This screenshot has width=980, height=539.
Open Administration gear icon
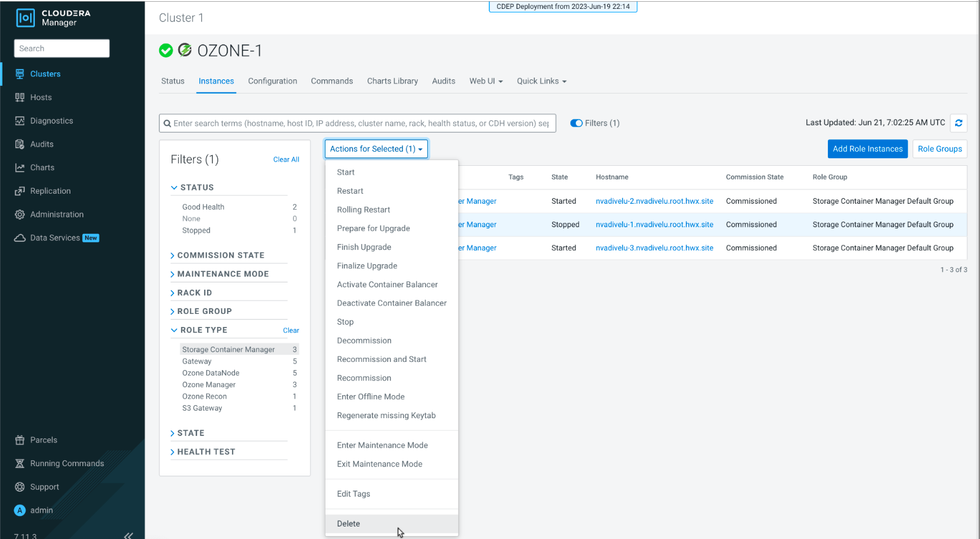pos(20,214)
